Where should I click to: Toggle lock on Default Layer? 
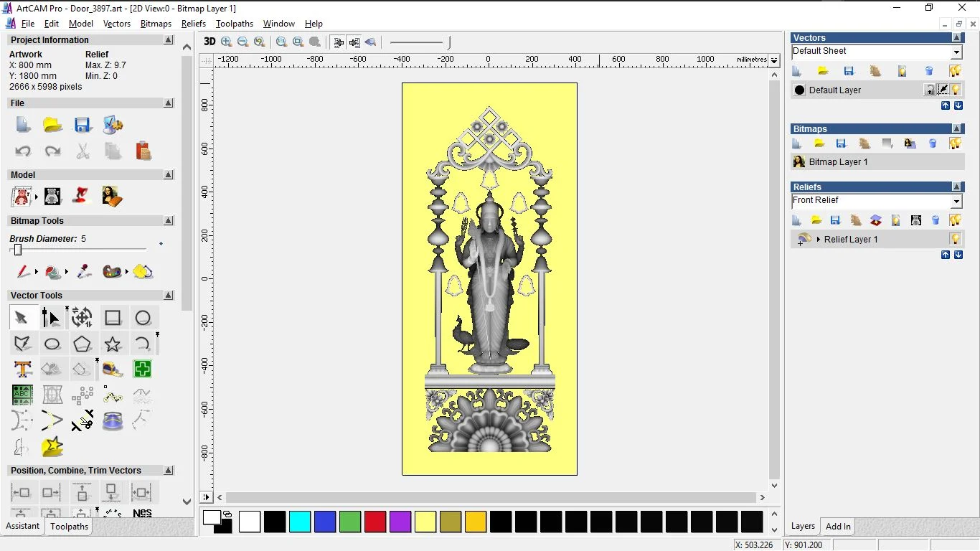click(930, 90)
